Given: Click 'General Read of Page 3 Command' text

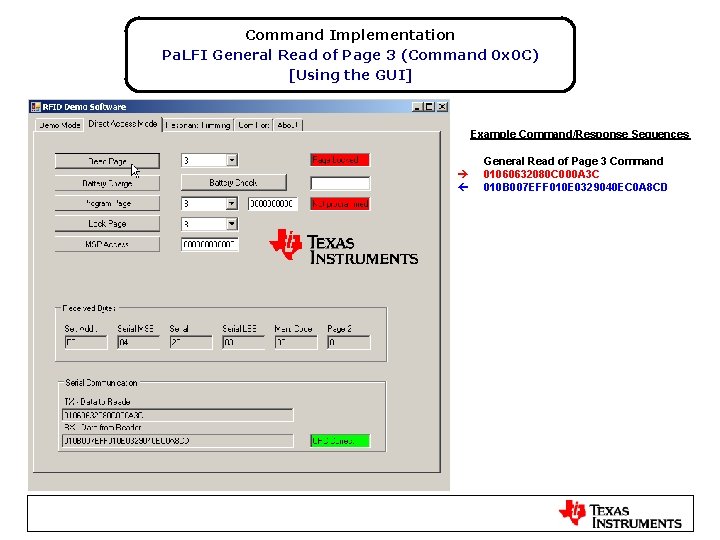Looking at the screenshot, I should pyautogui.click(x=573, y=161).
